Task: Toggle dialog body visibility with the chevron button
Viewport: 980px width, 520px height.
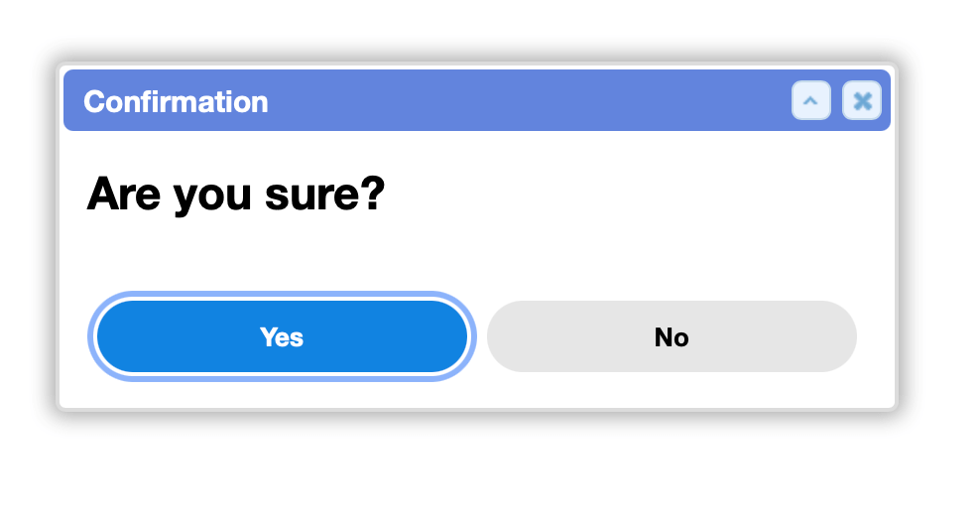Action: click(x=810, y=100)
